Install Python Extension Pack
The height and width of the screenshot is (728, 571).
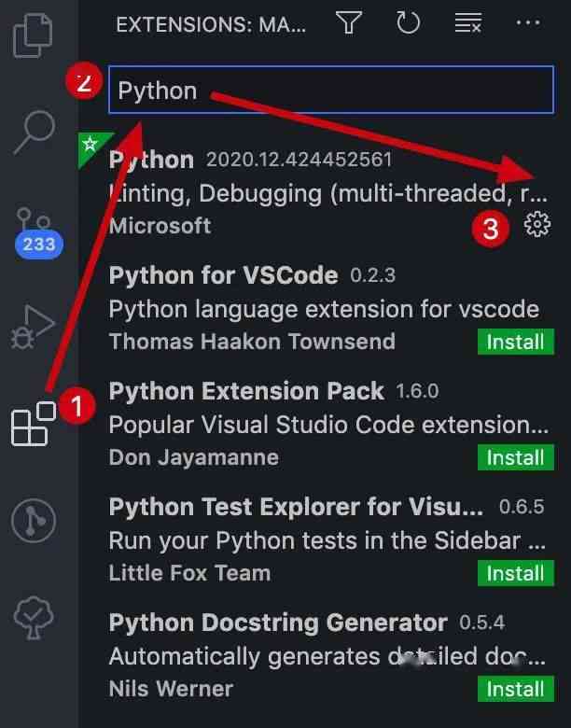coord(516,457)
